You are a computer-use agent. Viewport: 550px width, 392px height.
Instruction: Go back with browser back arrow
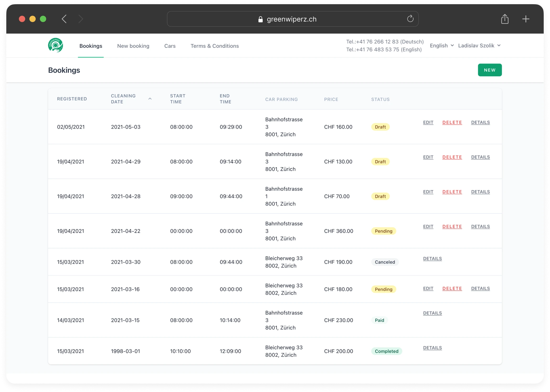64,19
